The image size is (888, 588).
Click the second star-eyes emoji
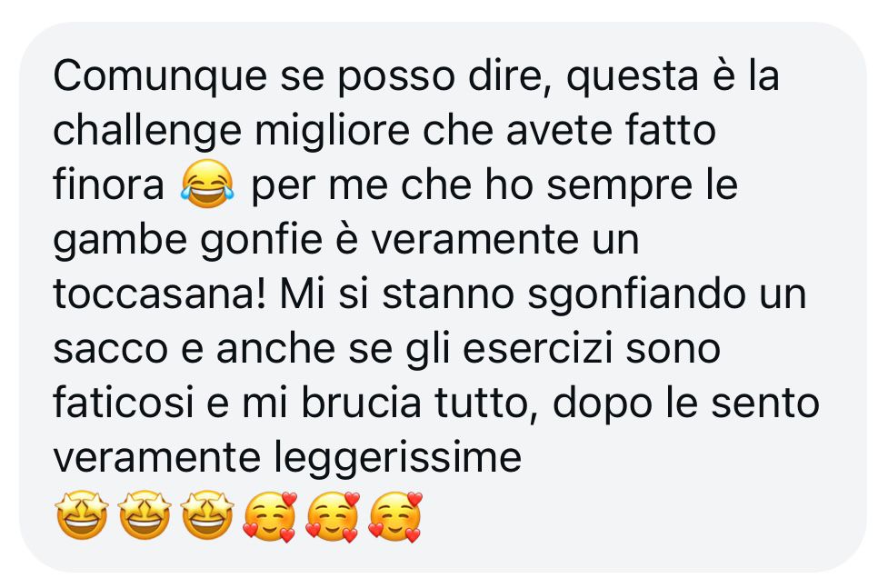145,515
